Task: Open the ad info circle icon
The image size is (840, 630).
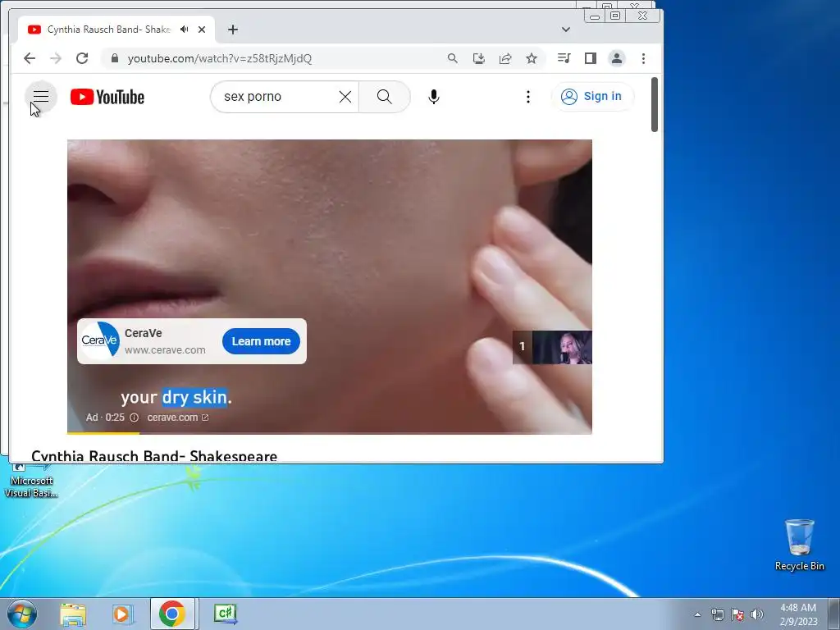Action: [x=134, y=418]
